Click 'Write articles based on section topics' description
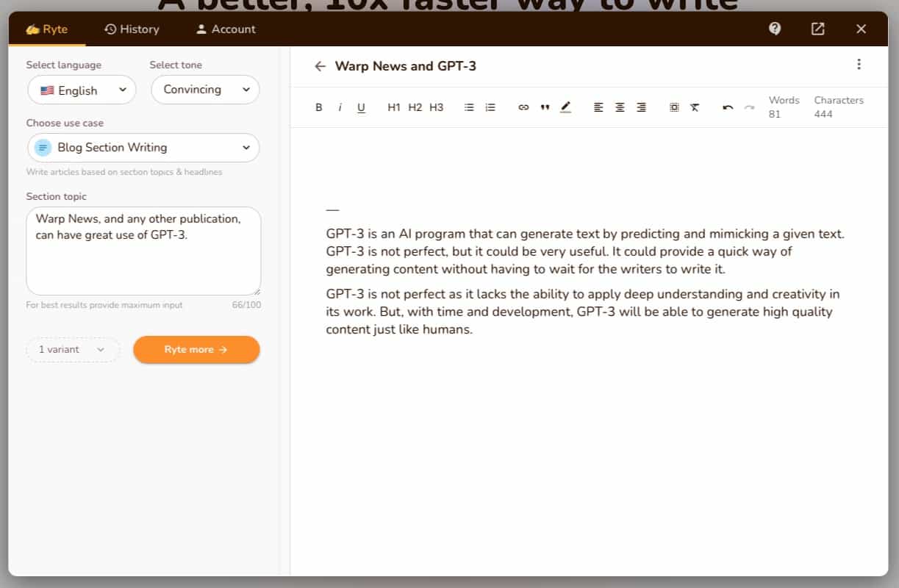The image size is (899, 588). click(124, 172)
